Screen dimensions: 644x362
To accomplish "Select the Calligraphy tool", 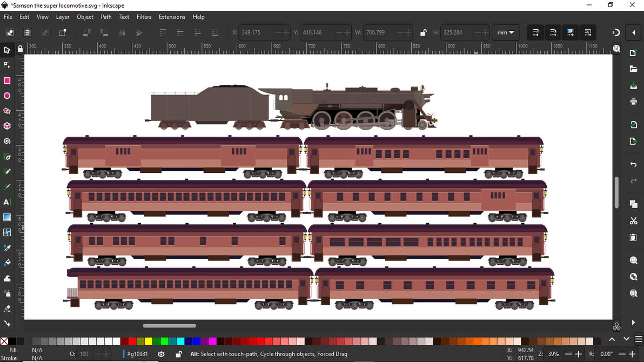I will [x=7, y=186].
